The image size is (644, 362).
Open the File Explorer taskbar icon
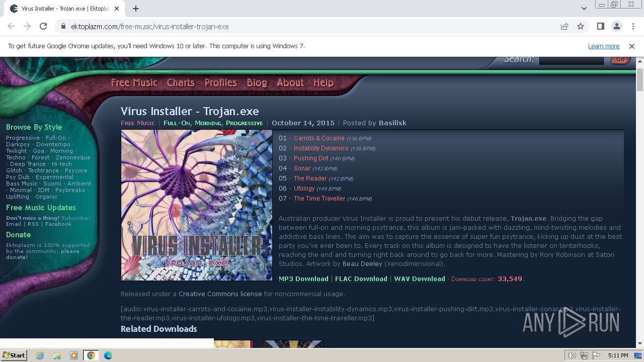pyautogui.click(x=57, y=355)
